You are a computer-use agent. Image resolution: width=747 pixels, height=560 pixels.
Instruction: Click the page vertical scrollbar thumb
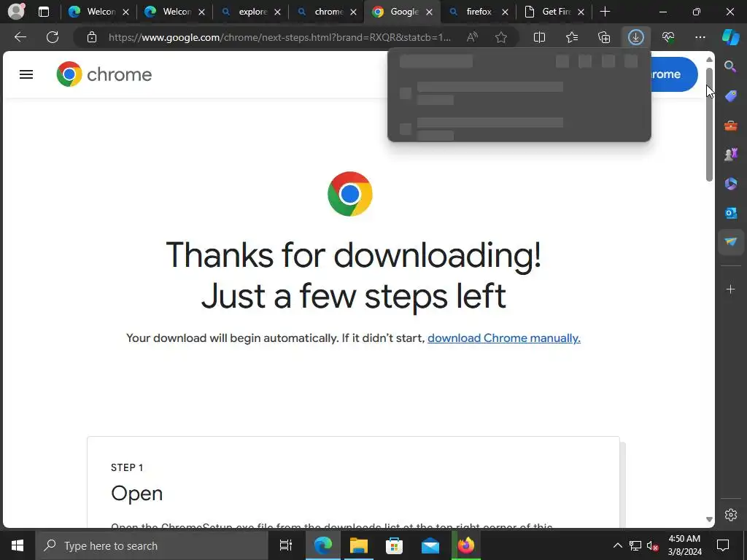tap(709, 125)
